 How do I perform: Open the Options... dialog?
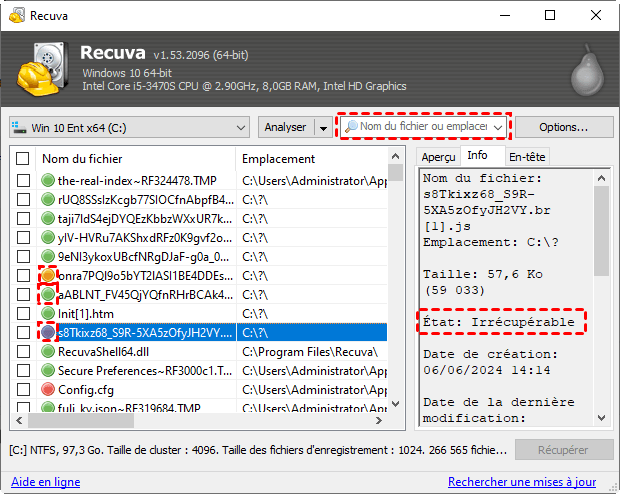click(563, 127)
